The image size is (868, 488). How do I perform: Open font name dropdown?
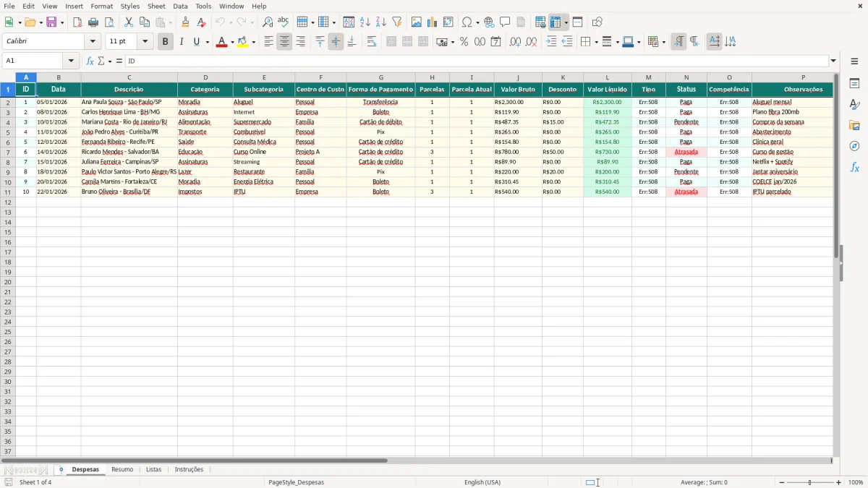(92, 42)
